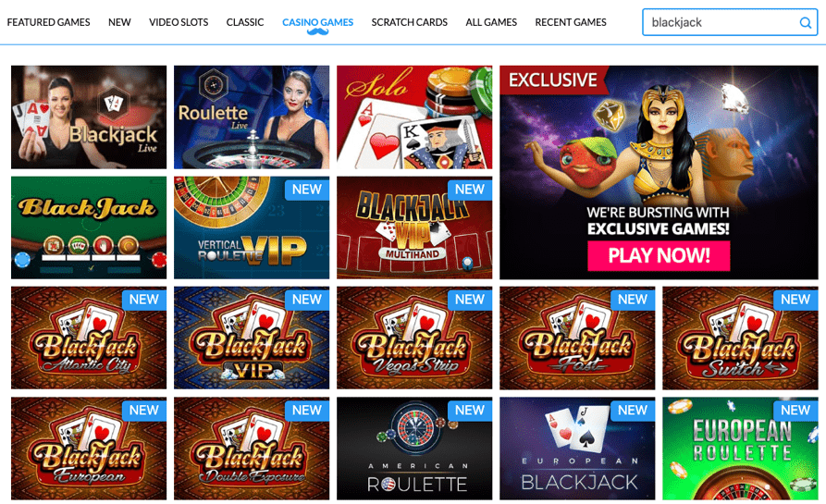Open the Blackjack Live game tile
The width and height of the screenshot is (826, 504).
[89, 117]
